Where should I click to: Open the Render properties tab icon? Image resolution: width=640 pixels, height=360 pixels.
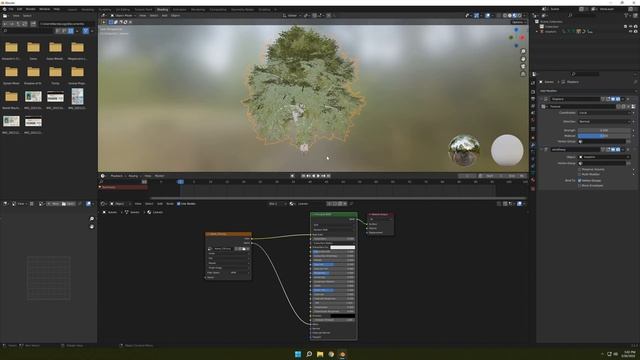[533, 92]
